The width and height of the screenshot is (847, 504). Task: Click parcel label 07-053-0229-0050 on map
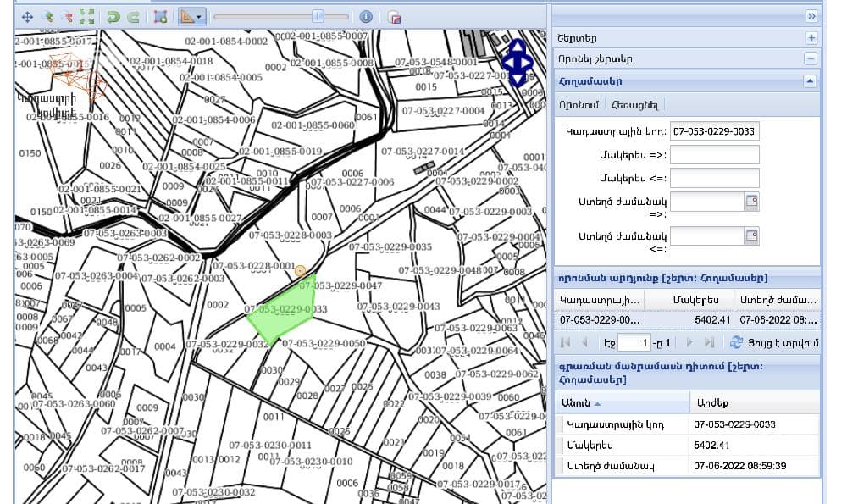[x=324, y=343]
